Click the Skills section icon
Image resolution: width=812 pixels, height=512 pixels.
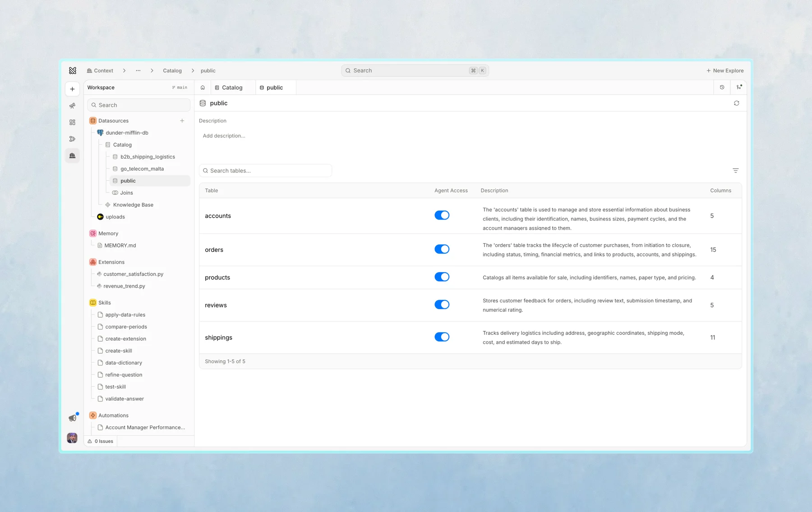[x=93, y=303]
